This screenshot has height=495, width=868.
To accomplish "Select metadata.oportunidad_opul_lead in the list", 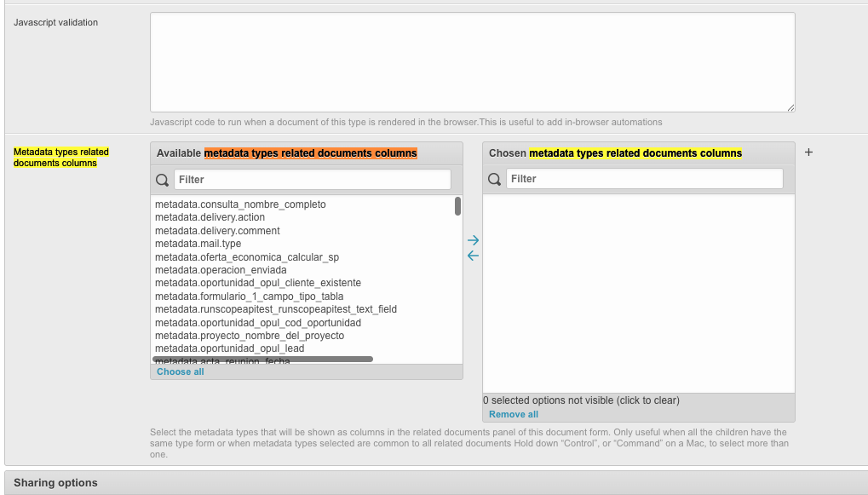I will tap(228, 348).
